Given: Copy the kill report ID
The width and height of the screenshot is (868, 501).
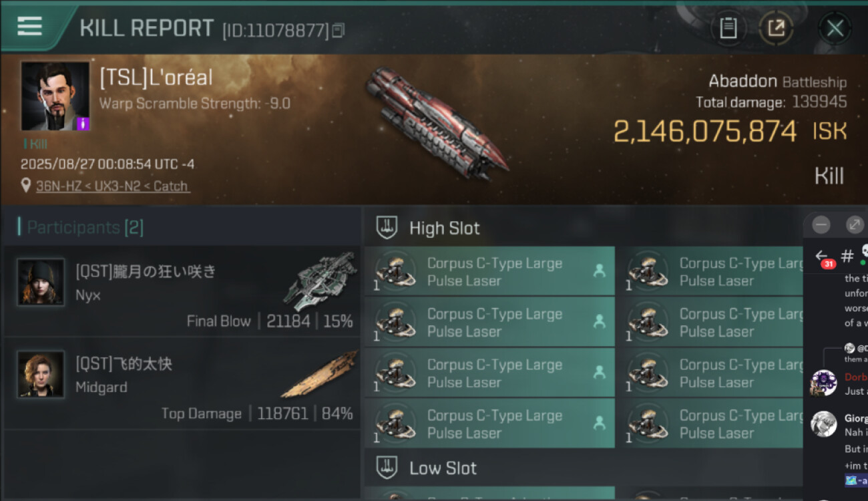Looking at the screenshot, I should pyautogui.click(x=338, y=30).
